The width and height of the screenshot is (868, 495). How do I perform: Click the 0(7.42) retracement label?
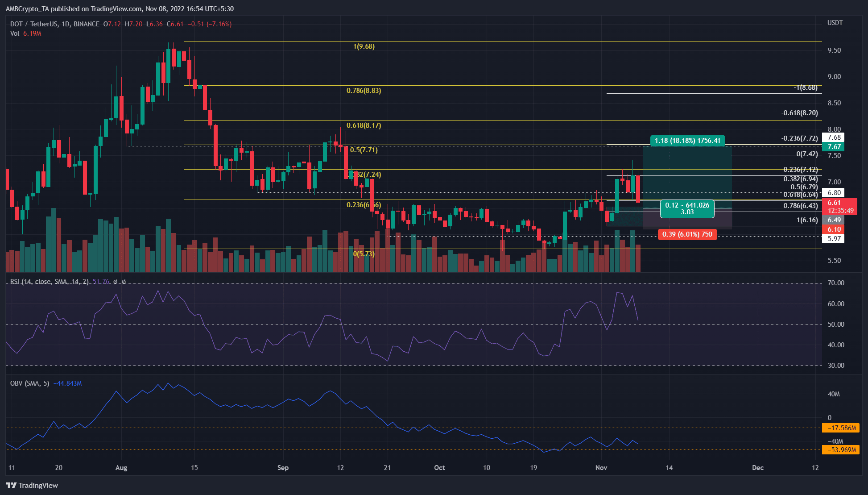click(807, 154)
